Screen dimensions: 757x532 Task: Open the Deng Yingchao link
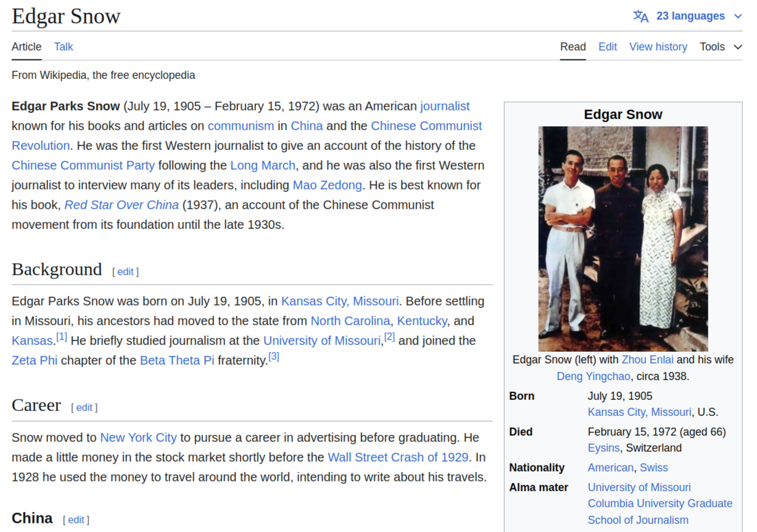pyautogui.click(x=594, y=376)
